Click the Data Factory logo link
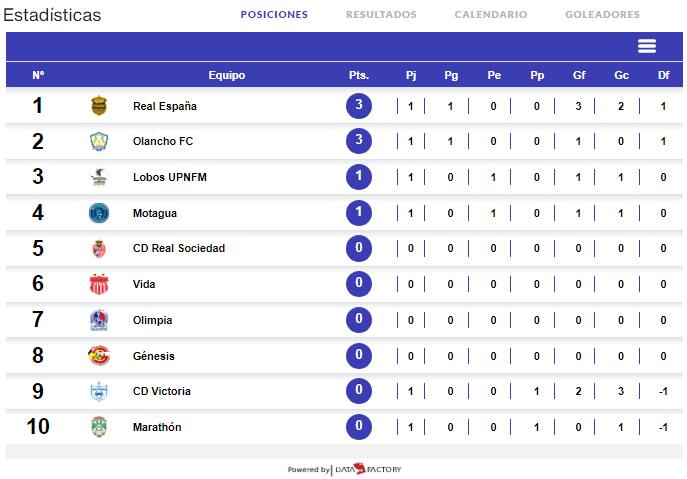 click(367, 469)
